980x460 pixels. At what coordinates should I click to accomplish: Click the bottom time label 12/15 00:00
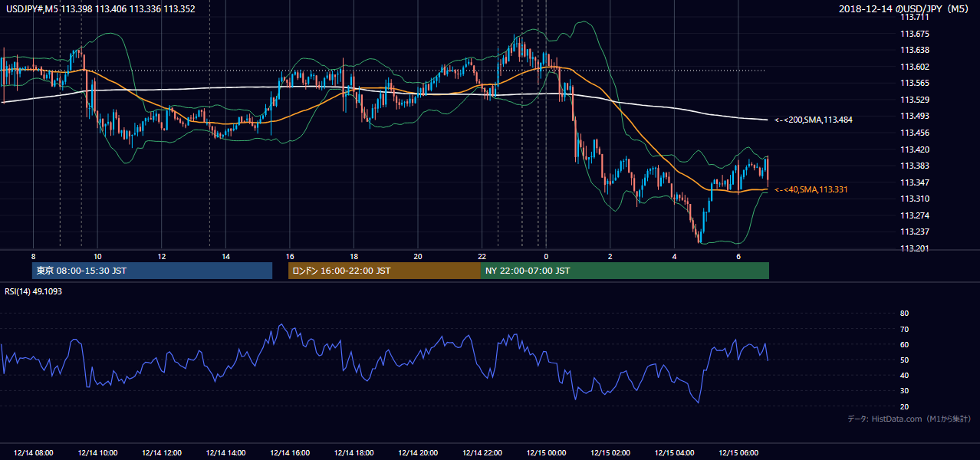click(x=546, y=453)
